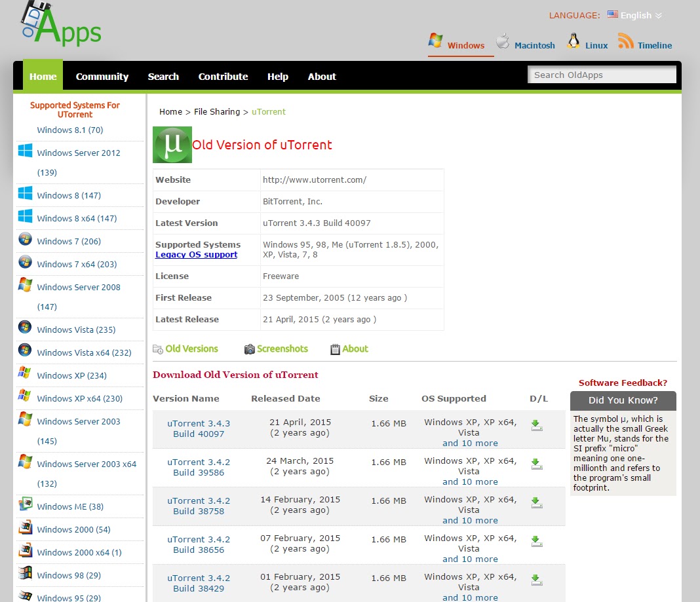Switch to the Macintosh platform section
This screenshot has width=700, height=602.
point(535,46)
